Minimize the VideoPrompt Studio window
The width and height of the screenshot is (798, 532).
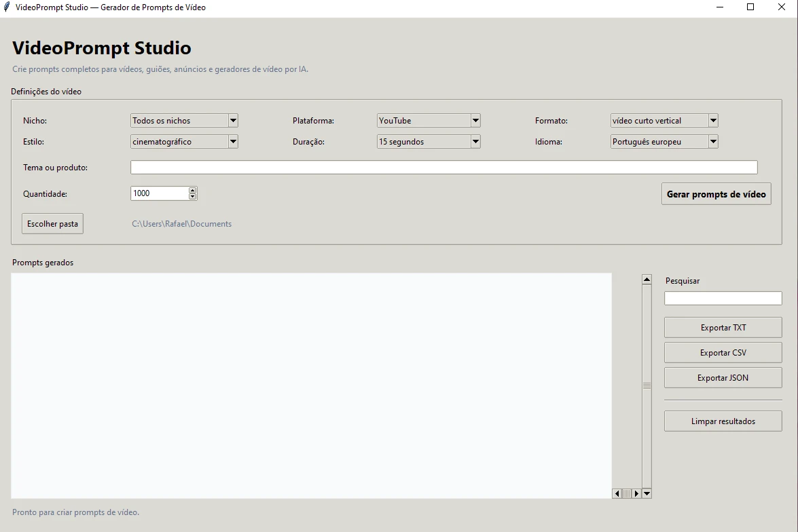[x=720, y=7]
